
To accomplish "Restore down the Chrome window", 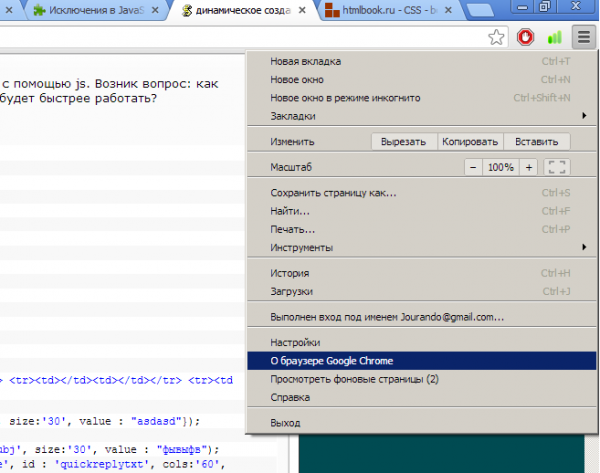I will 544,7.
